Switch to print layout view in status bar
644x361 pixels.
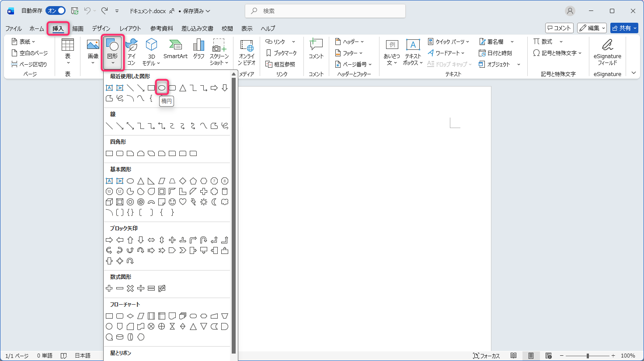(531, 356)
